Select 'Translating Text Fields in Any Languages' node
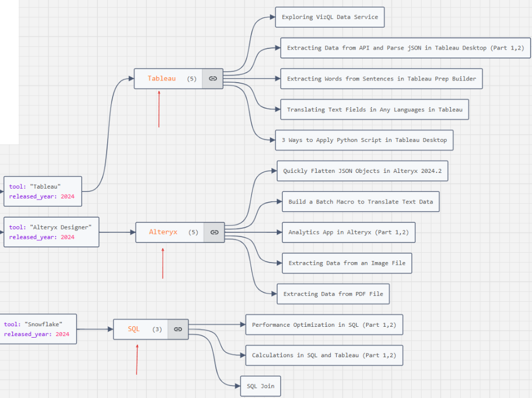The width and height of the screenshot is (532, 398). pos(375,109)
